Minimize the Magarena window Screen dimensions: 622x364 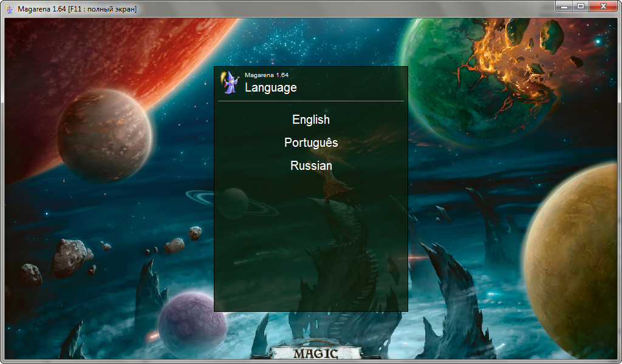click(x=564, y=7)
